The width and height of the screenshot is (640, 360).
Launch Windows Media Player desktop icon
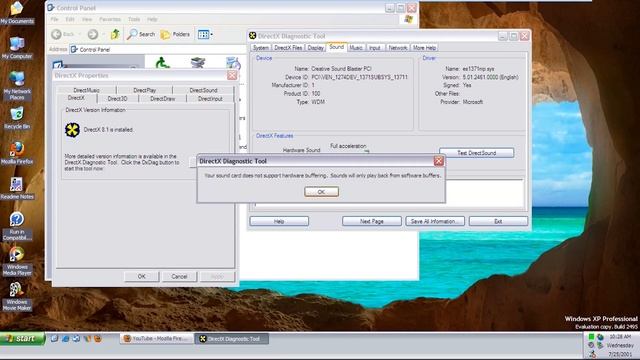[17, 261]
